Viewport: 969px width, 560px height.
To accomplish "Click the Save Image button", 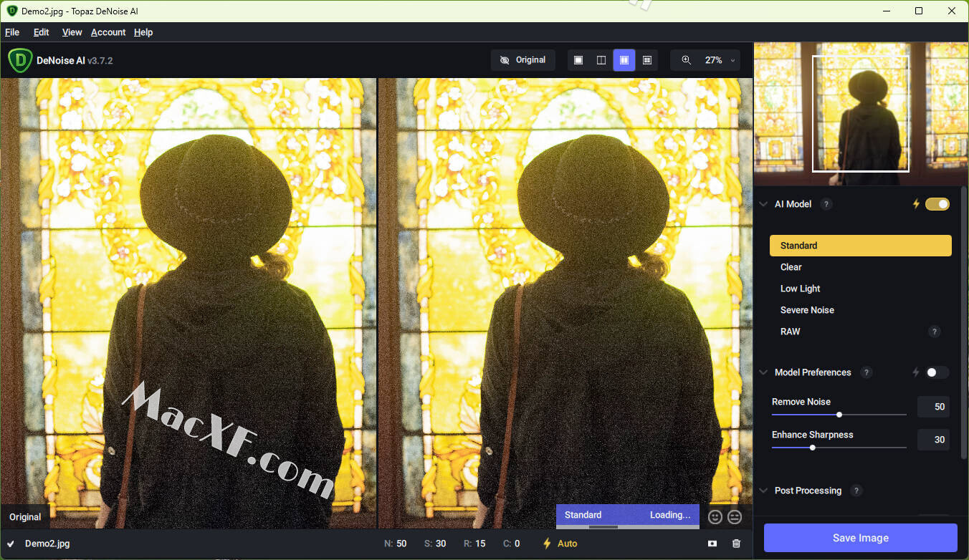I will pos(861,538).
